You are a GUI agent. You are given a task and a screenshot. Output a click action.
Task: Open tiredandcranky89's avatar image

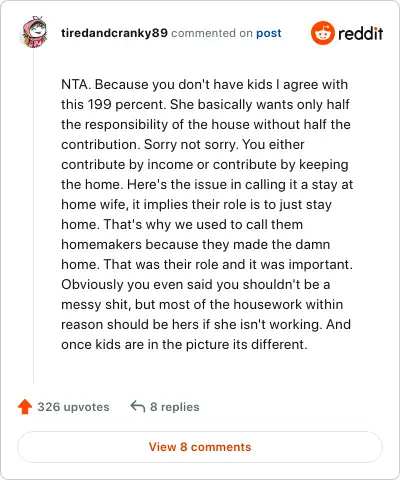pyautogui.click(x=35, y=32)
